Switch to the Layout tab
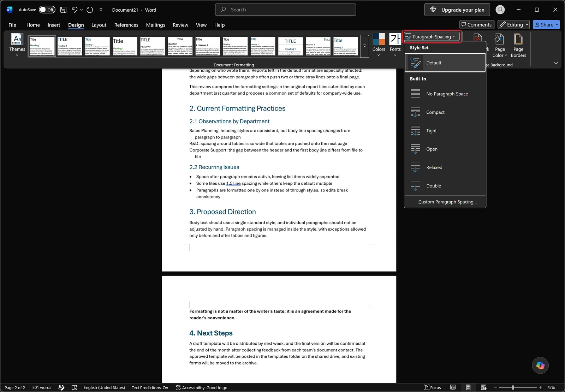 coord(99,25)
